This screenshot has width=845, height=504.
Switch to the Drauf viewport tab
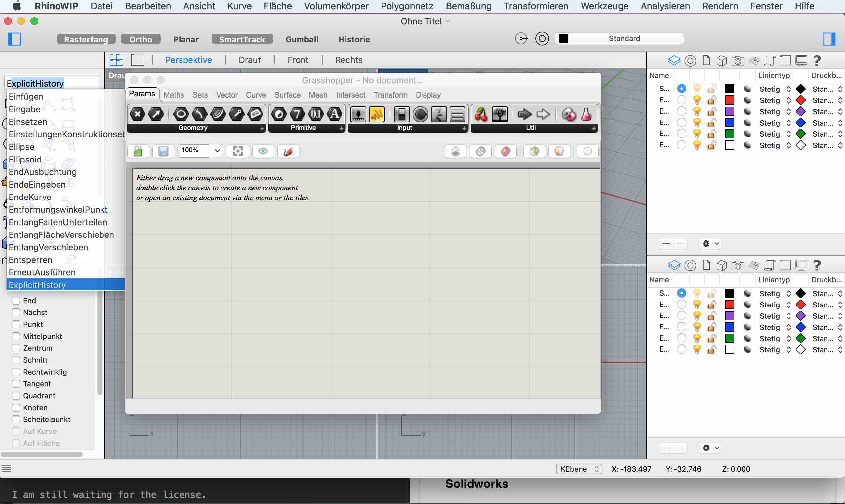point(250,60)
